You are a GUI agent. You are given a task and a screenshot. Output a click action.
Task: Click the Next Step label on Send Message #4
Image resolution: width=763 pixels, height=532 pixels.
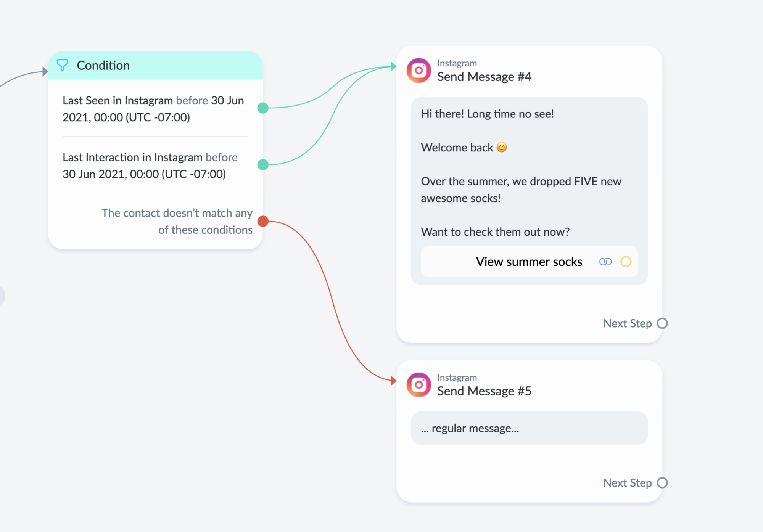coord(628,323)
